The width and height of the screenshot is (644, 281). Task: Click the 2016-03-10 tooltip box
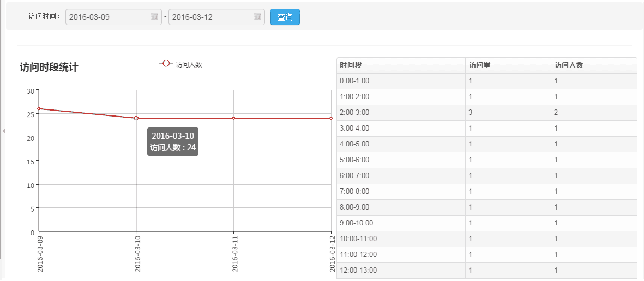click(x=173, y=142)
